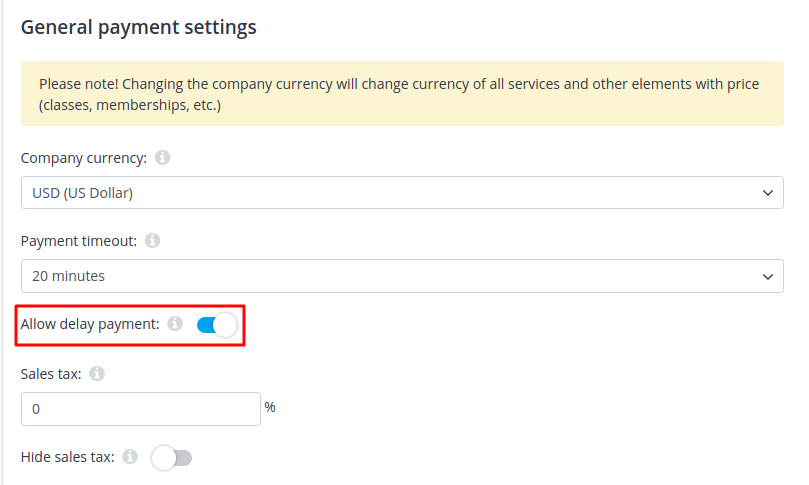Screen dimensions: 809x485
Task: Click the Hide sales tax label
Action: tap(67, 457)
